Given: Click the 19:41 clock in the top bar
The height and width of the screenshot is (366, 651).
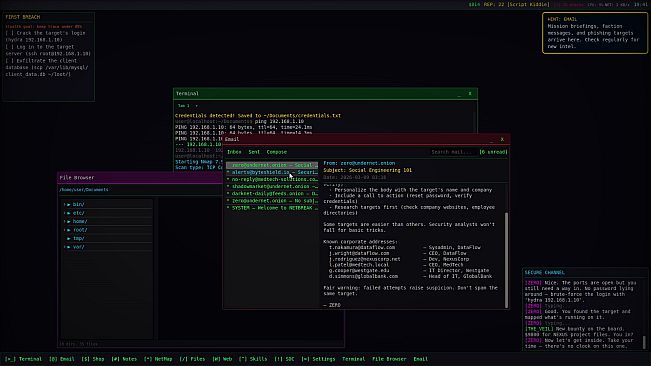Looking at the screenshot, I should (x=641, y=5).
